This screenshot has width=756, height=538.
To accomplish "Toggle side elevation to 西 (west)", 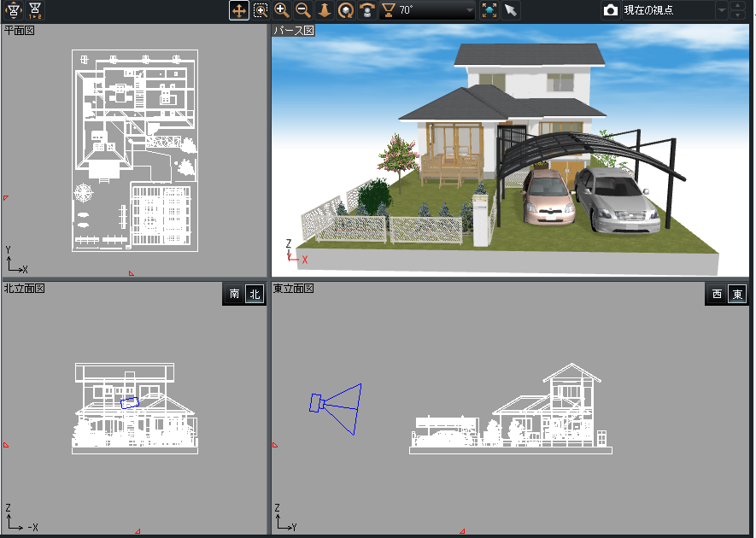I will tap(717, 294).
